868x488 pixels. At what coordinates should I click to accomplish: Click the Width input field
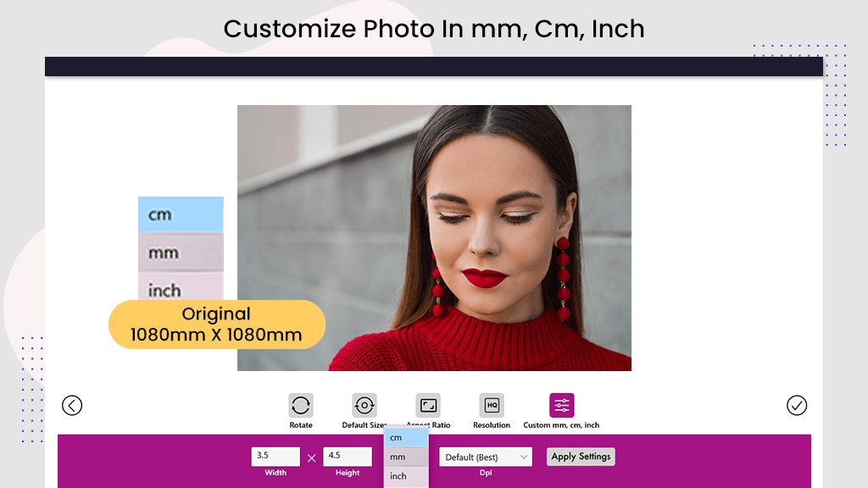[x=275, y=457]
